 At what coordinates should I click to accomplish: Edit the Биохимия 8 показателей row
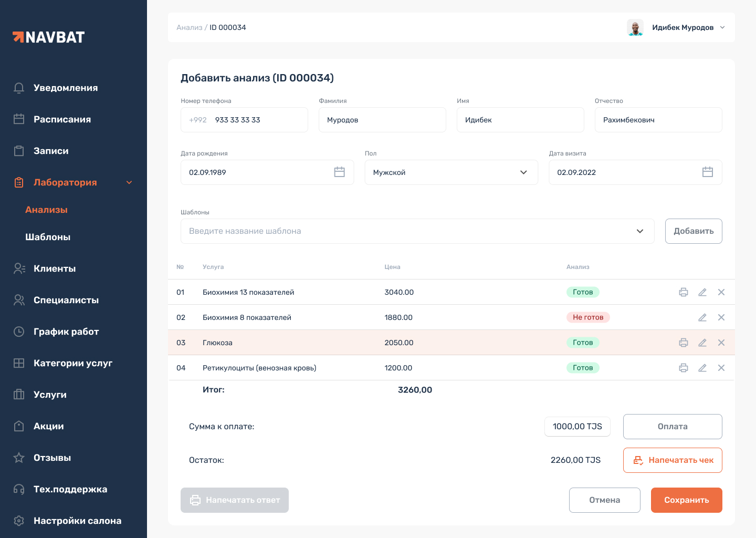(x=702, y=317)
